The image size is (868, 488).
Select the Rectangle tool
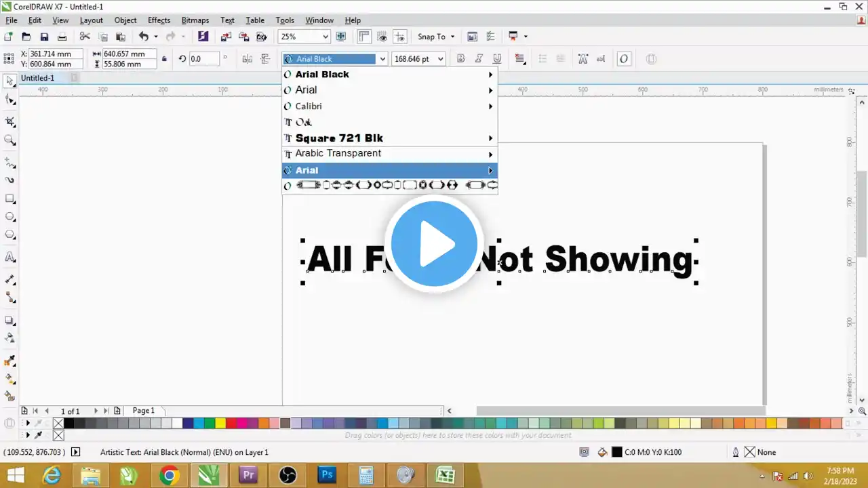9,199
